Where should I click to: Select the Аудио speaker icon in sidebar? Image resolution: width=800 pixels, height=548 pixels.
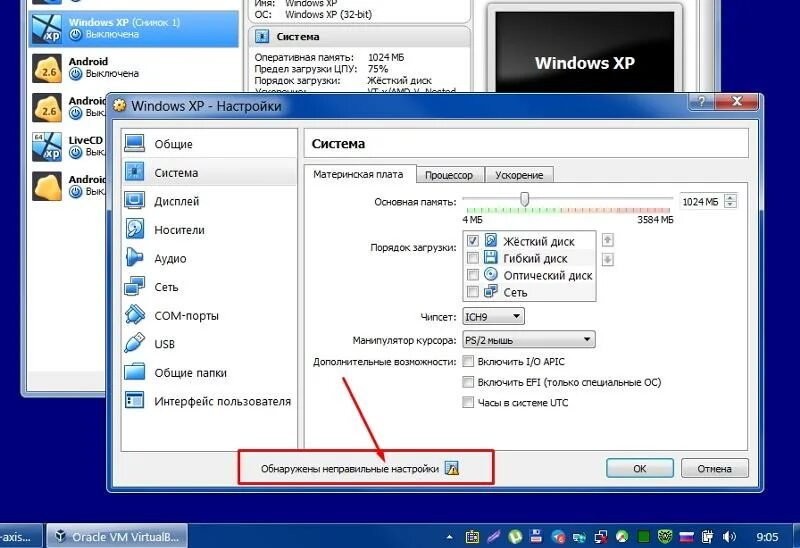pos(135,257)
